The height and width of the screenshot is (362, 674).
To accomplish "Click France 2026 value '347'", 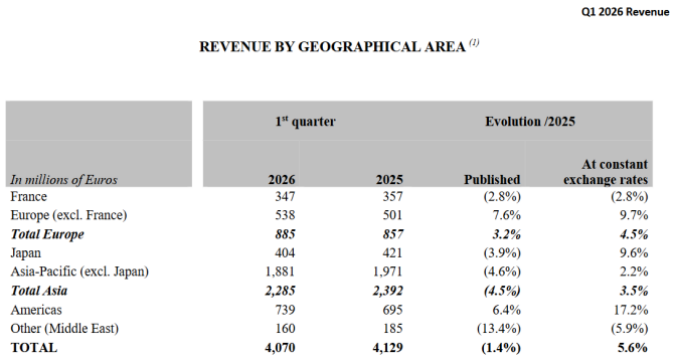I will click(285, 196).
